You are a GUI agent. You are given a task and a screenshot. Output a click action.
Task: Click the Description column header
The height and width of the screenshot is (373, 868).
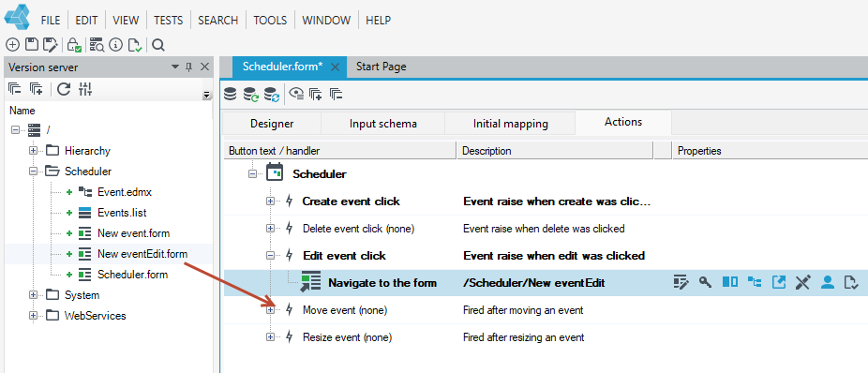pos(555,151)
